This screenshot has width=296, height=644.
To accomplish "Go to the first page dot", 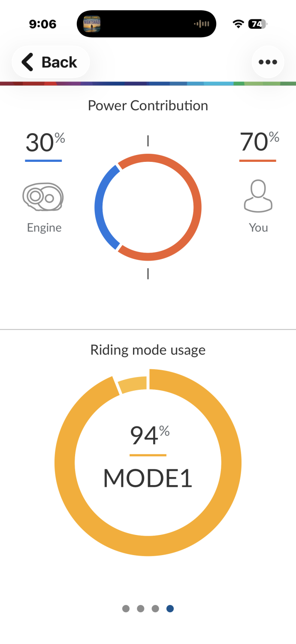I will click(x=126, y=608).
